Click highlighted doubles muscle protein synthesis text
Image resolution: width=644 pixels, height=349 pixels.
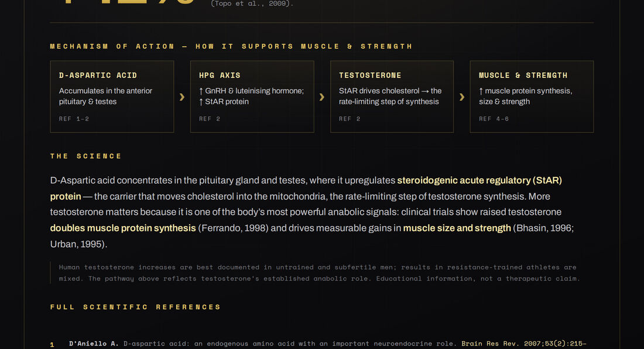[x=123, y=228]
